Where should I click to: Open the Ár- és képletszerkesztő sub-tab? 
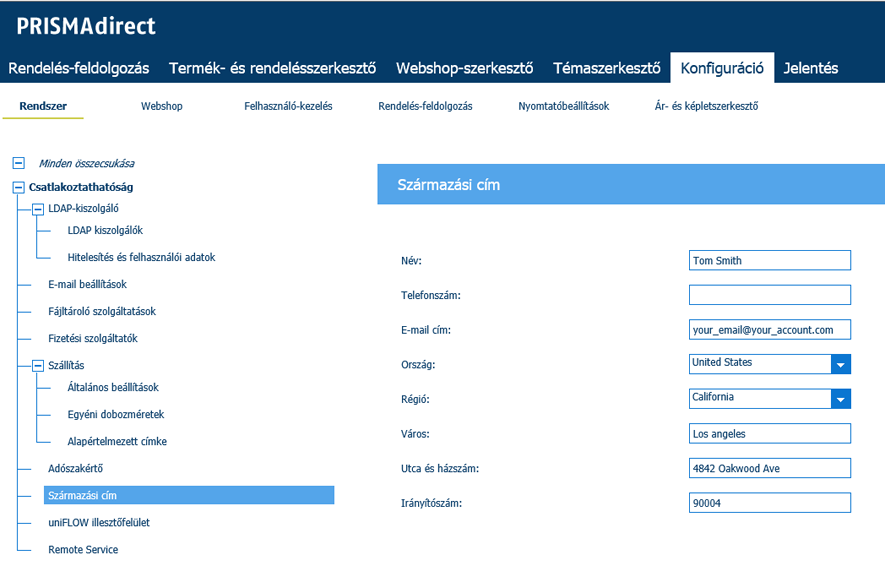(x=706, y=106)
